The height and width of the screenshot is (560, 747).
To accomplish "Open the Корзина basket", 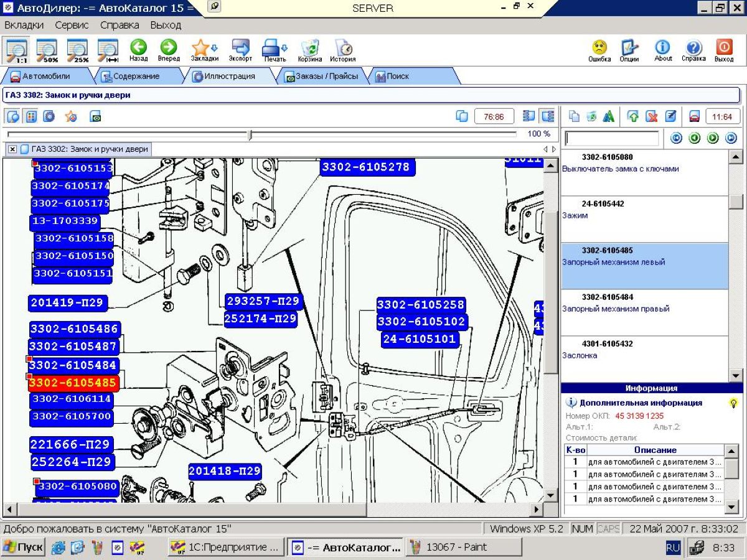I will (x=310, y=50).
